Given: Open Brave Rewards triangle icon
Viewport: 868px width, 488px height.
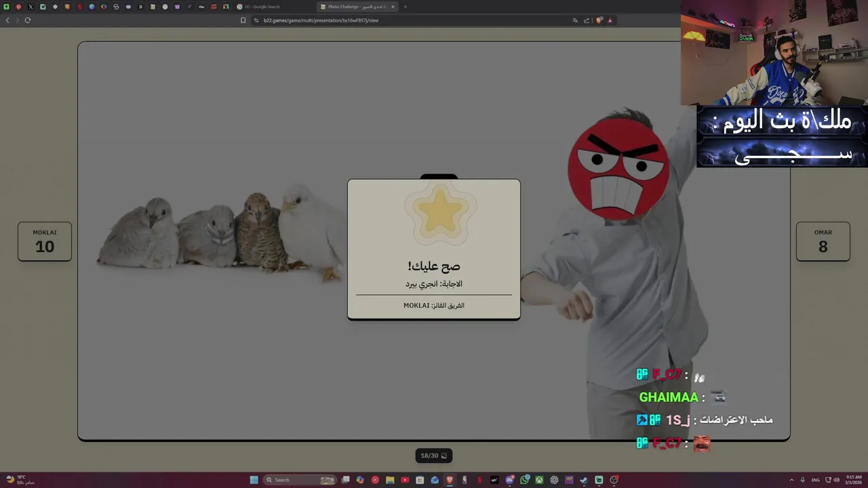Looking at the screenshot, I should [x=610, y=20].
